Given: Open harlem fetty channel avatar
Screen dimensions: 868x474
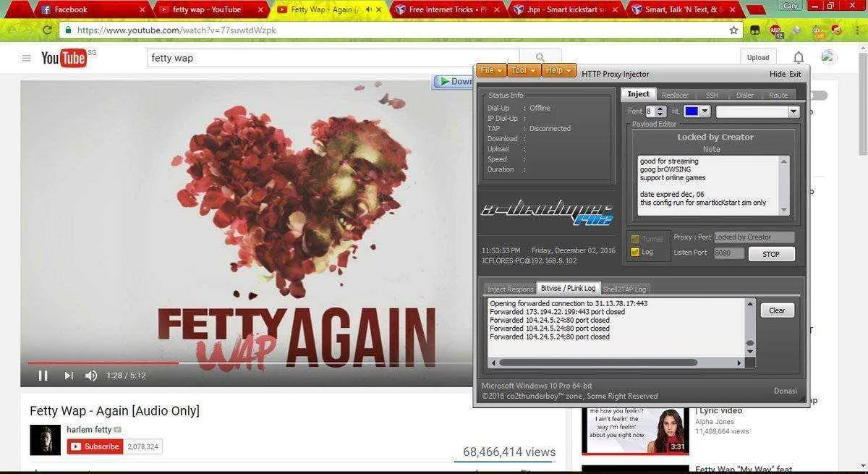Looking at the screenshot, I should point(45,440).
